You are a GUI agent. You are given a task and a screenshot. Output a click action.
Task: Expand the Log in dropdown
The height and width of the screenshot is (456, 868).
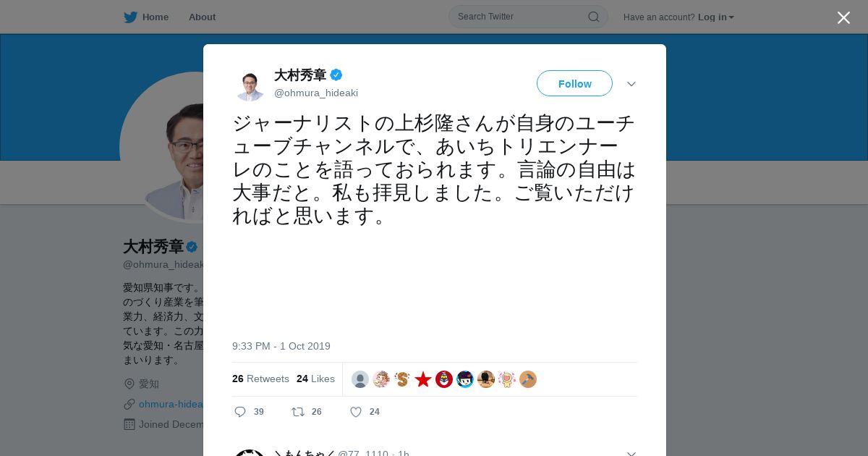point(715,17)
